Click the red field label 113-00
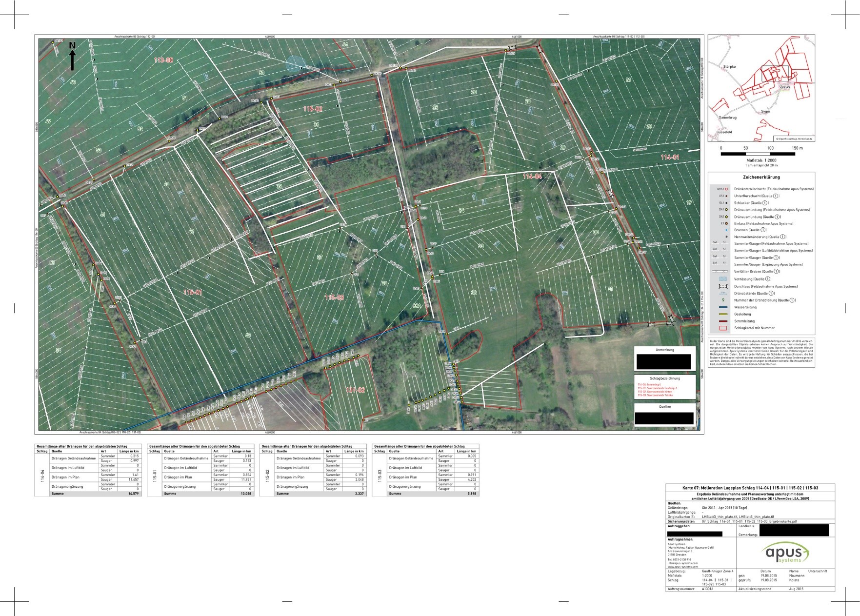This screenshot has width=860, height=616. tap(163, 60)
